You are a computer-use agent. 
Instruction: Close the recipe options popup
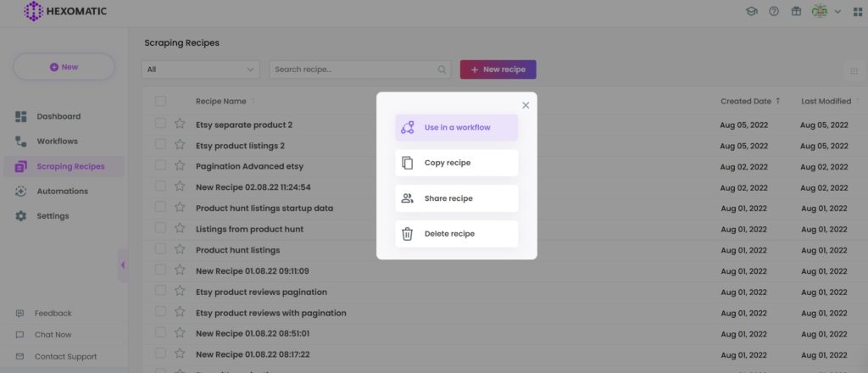(x=526, y=105)
